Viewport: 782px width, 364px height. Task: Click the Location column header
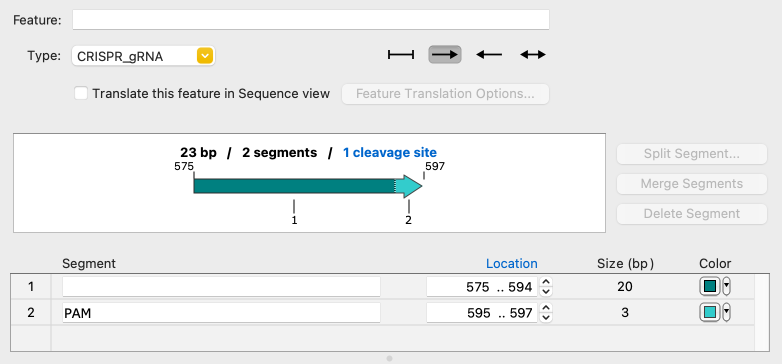(x=512, y=263)
